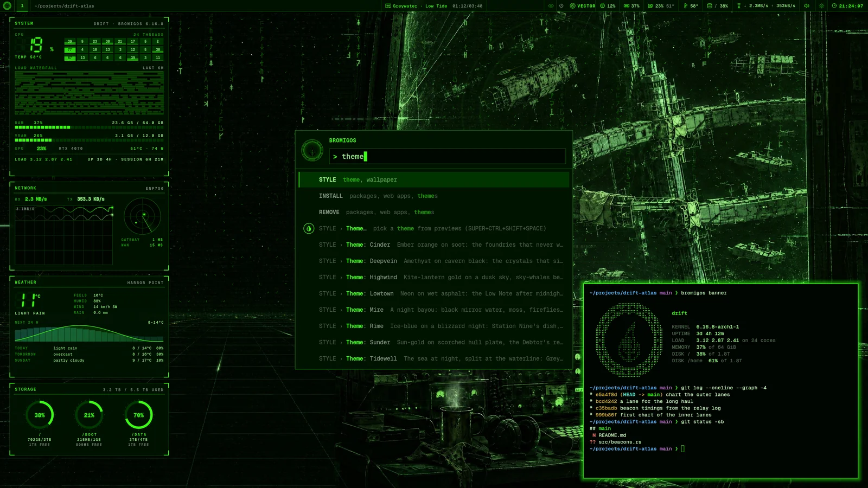Image resolution: width=868 pixels, height=488 pixels.
Task: Select the STYLE theme, wallpaper entry
Action: 434,179
